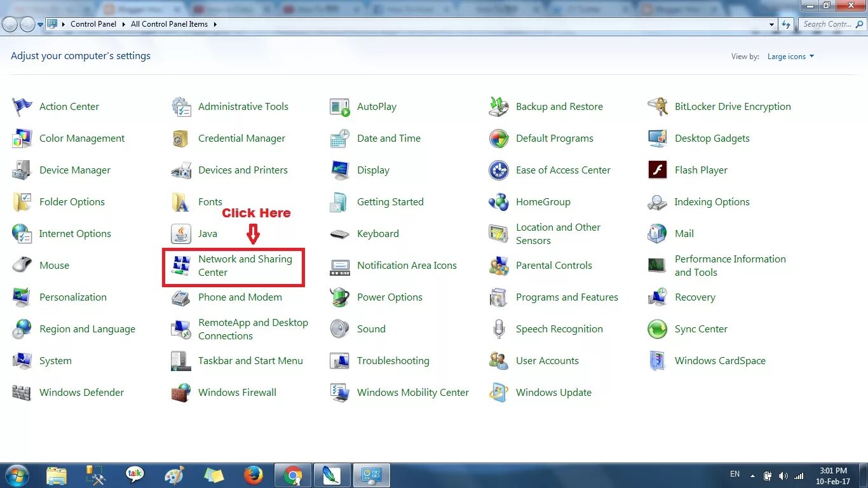868x488 pixels.
Task: Open the View by Large icons dropdown
Action: pyautogui.click(x=790, y=57)
